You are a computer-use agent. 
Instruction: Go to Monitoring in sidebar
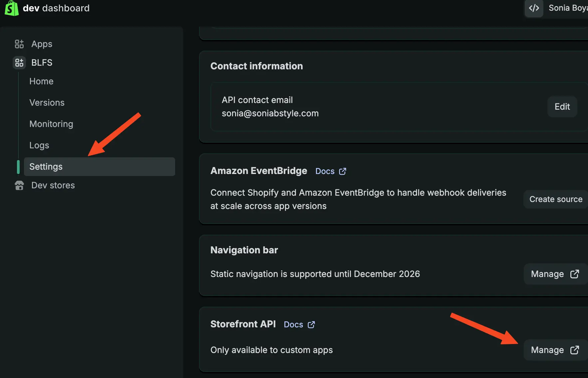click(x=51, y=124)
